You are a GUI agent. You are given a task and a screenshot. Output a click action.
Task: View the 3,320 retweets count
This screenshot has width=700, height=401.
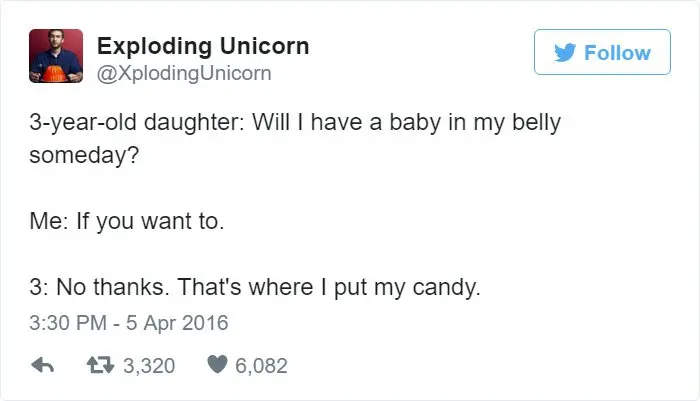coord(148,366)
